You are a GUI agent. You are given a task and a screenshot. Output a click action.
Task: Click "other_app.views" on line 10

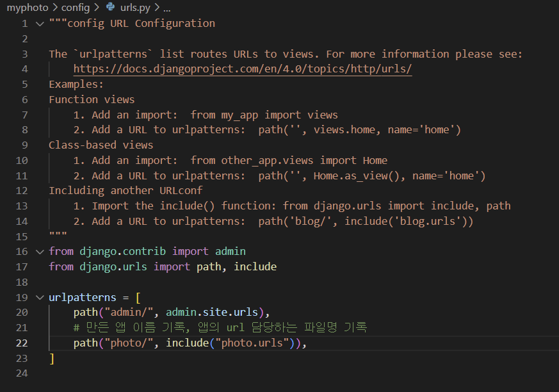[x=267, y=161]
